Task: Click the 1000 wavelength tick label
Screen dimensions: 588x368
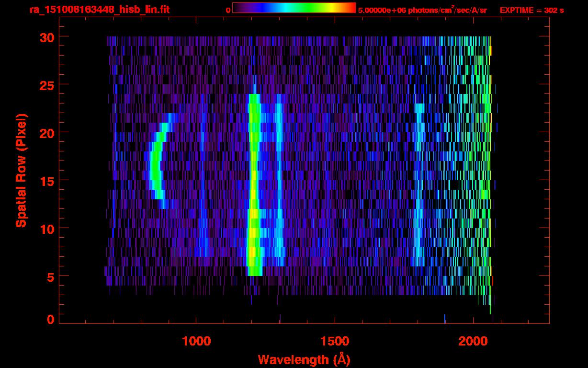Action: click(x=196, y=341)
